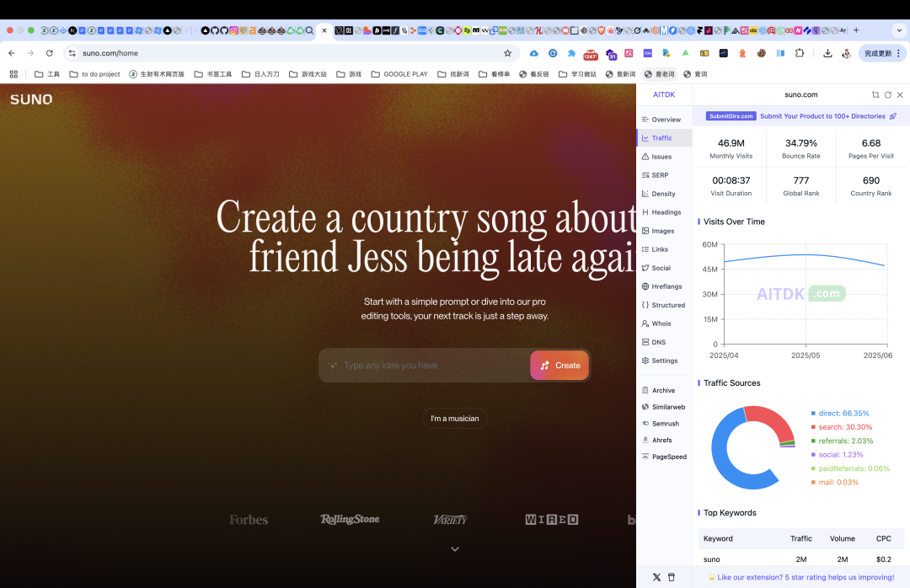Viewport: 910px width, 588px height.
Task: Open the 学习做站 bookmarks folder
Action: click(x=577, y=74)
